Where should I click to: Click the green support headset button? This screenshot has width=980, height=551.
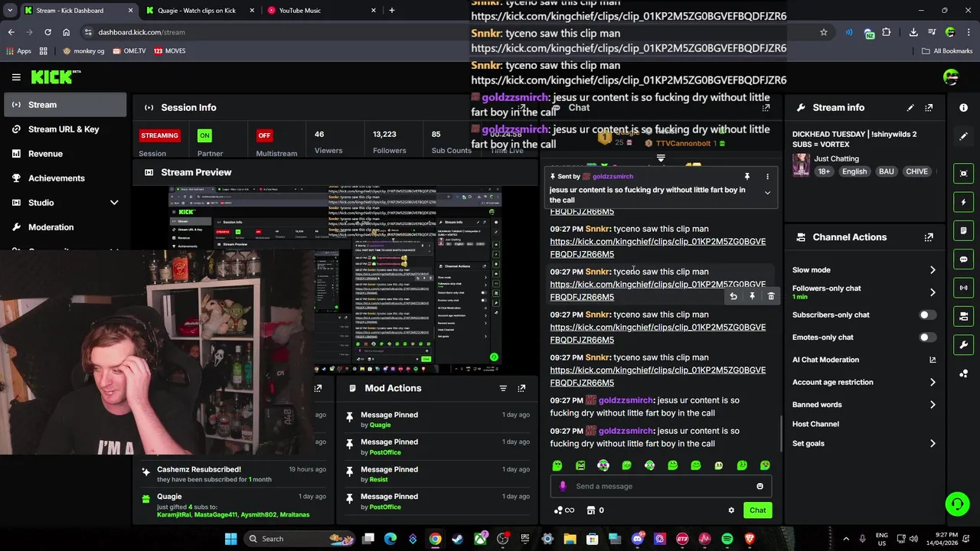957,504
